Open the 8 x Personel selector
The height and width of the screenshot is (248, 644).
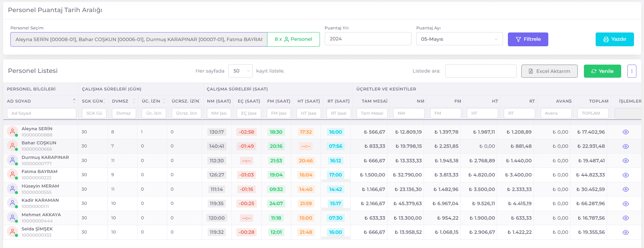(293, 39)
